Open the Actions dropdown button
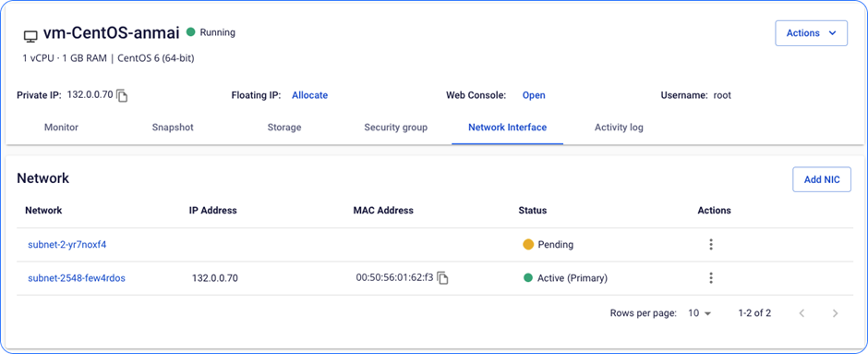 point(811,33)
